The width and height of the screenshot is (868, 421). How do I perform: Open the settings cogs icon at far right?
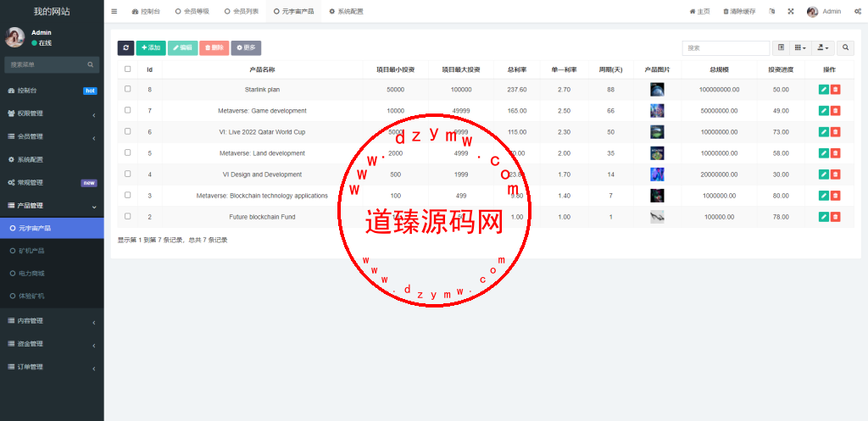[858, 11]
